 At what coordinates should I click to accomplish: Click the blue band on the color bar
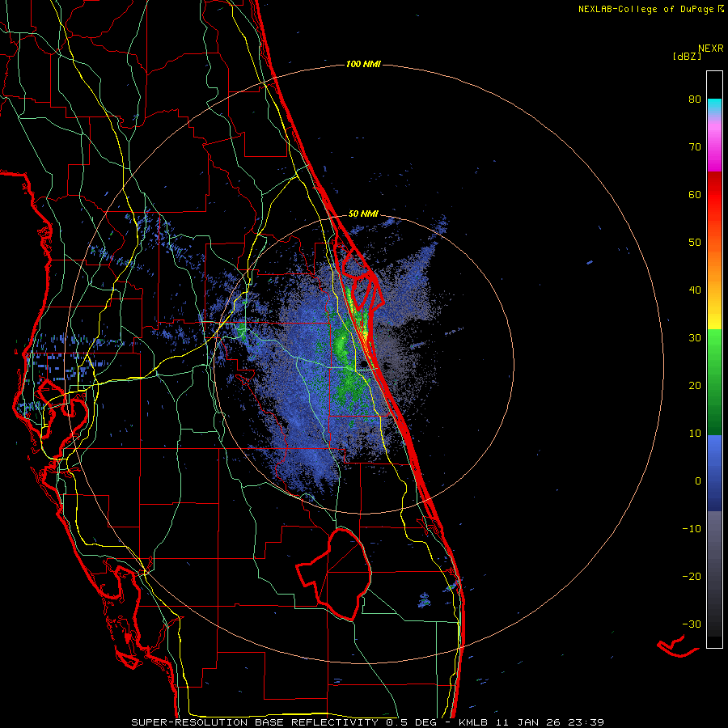[714, 473]
